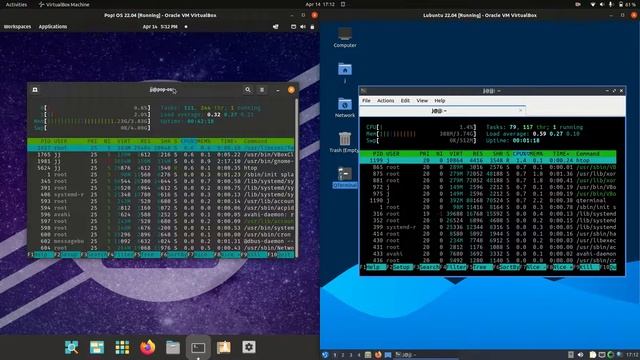Screen dimensions: 640x360
Task: Select the /sbin/init row in Lubuntu htop
Action: 488,207
